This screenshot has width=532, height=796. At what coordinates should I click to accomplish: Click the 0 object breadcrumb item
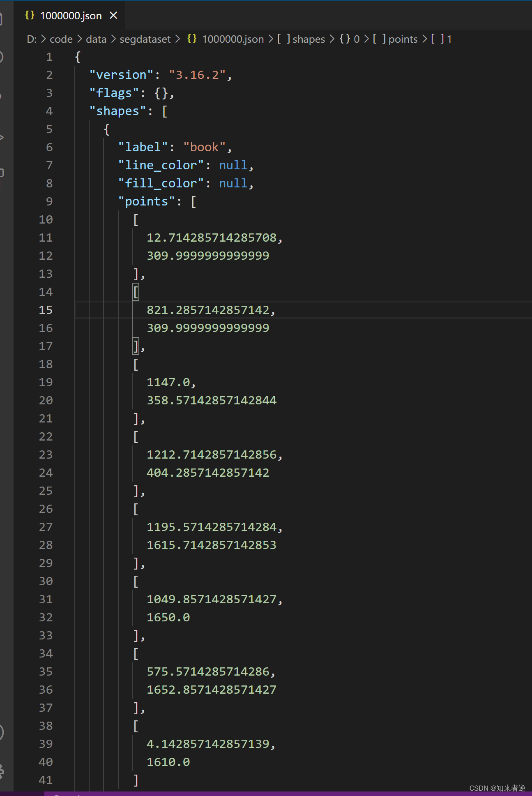pos(357,39)
